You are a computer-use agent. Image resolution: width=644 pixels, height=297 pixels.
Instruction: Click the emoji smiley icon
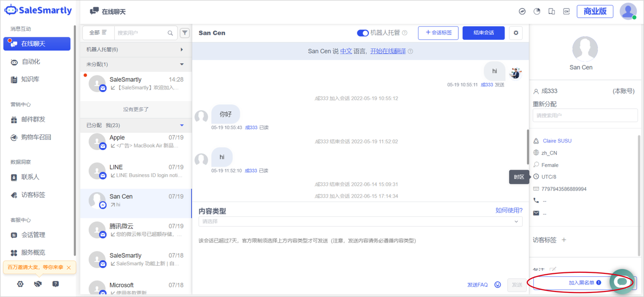[498, 284]
